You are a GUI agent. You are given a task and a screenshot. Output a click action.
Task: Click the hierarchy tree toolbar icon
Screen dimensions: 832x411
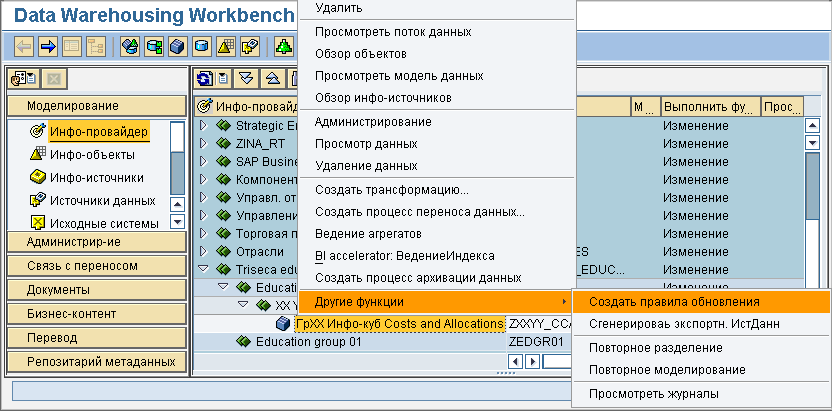pos(96,46)
